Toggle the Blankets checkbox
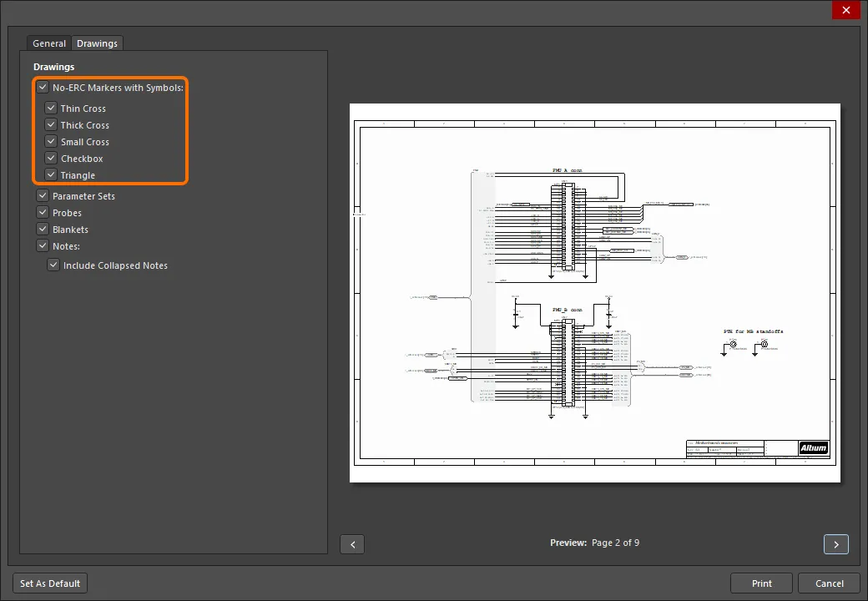 point(43,229)
